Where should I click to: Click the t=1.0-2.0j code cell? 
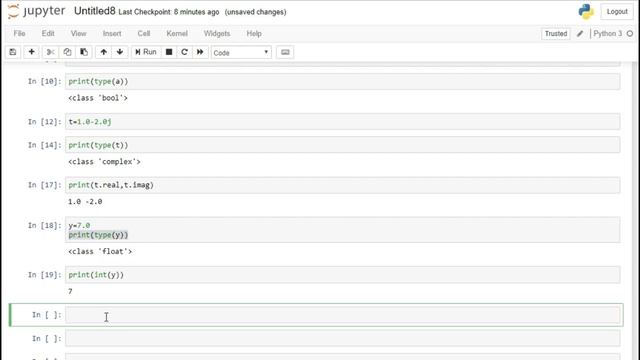click(342, 121)
